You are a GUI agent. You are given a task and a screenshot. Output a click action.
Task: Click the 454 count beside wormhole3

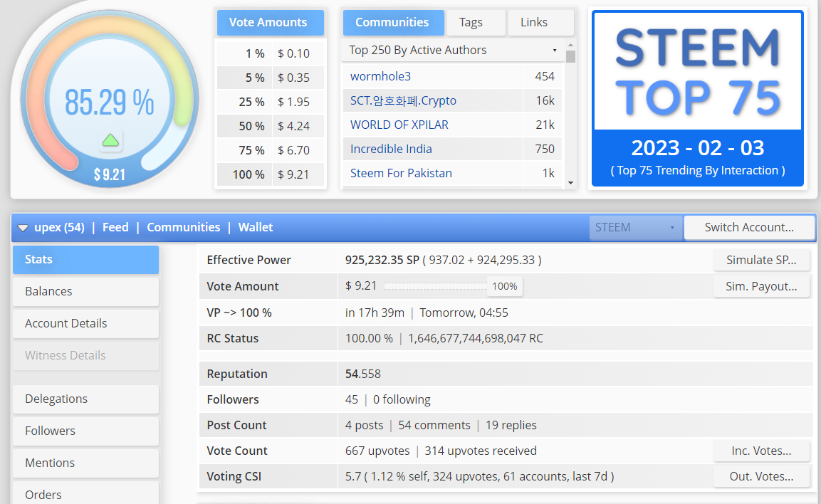click(x=545, y=76)
